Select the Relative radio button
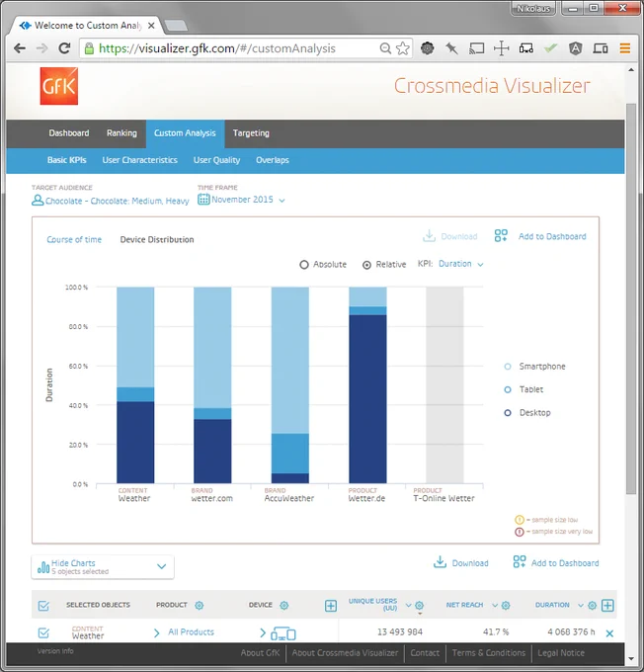This screenshot has width=644, height=672. [366, 265]
